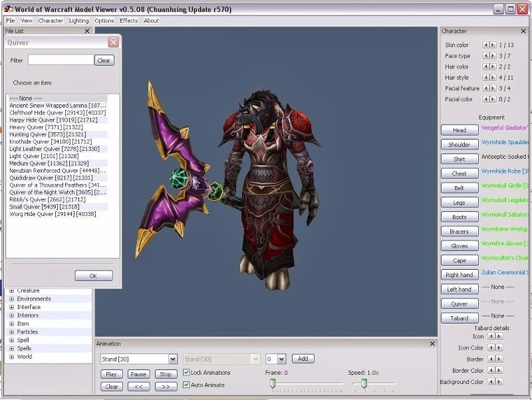The height and width of the screenshot is (400, 532).
Task: Click previous arrow for Hair style
Action: point(486,77)
